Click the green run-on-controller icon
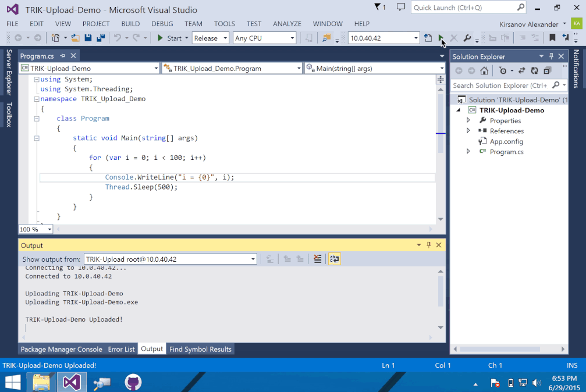The width and height of the screenshot is (586, 392). click(441, 38)
